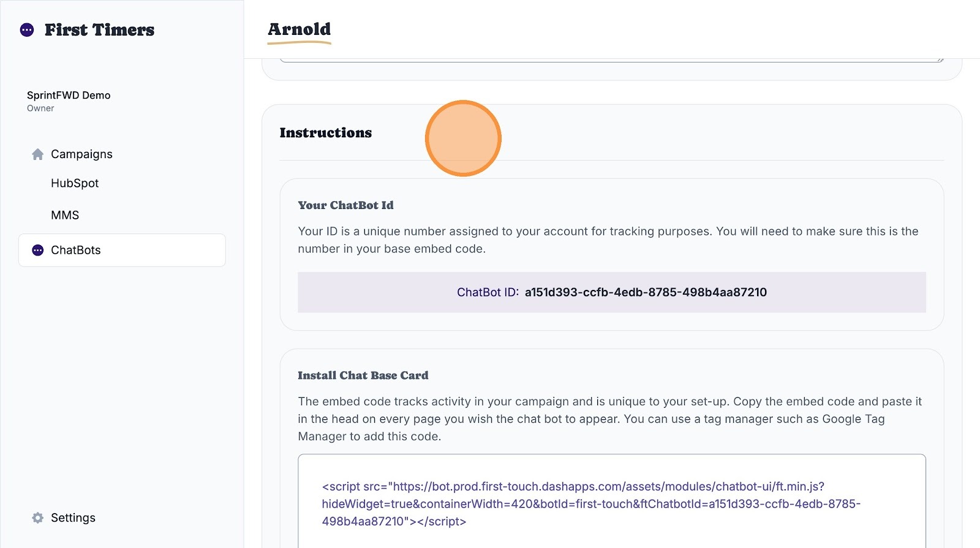Select ChatBots in the sidebar

122,250
